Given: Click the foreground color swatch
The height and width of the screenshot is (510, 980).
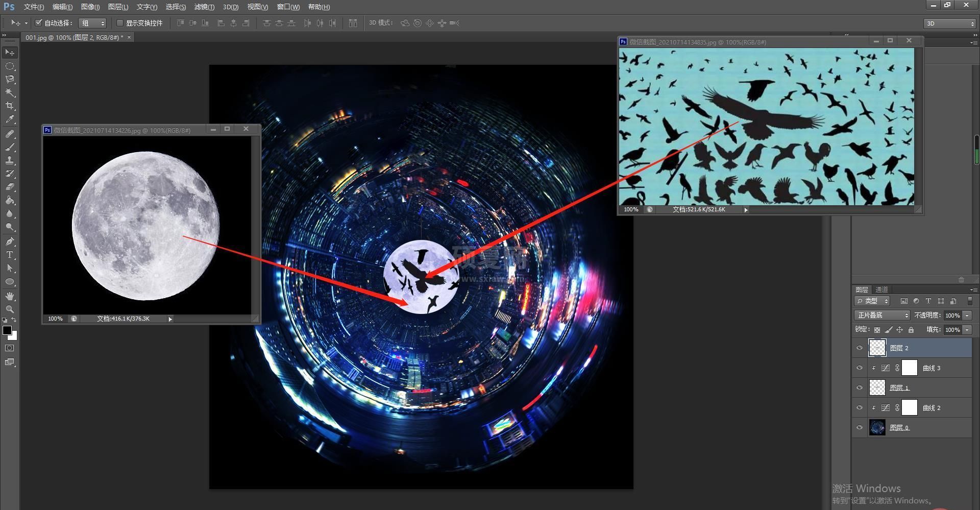Looking at the screenshot, I should tap(7, 330).
